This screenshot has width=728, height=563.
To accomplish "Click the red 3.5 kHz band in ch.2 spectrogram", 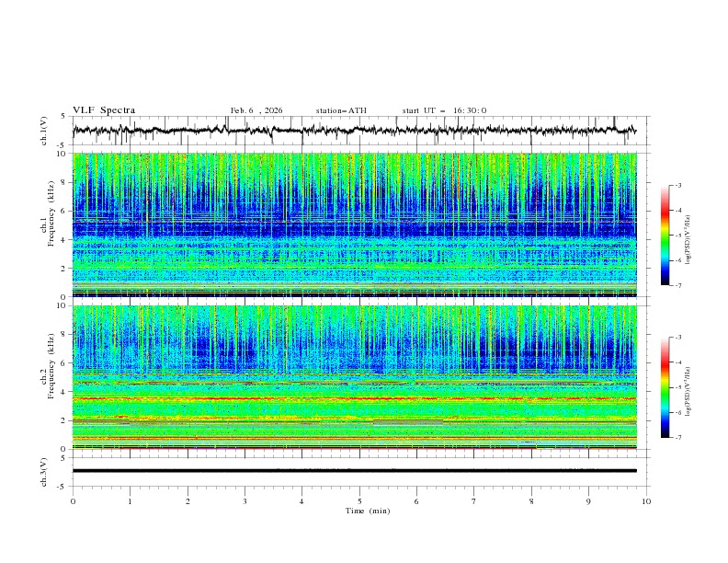I will (354, 398).
